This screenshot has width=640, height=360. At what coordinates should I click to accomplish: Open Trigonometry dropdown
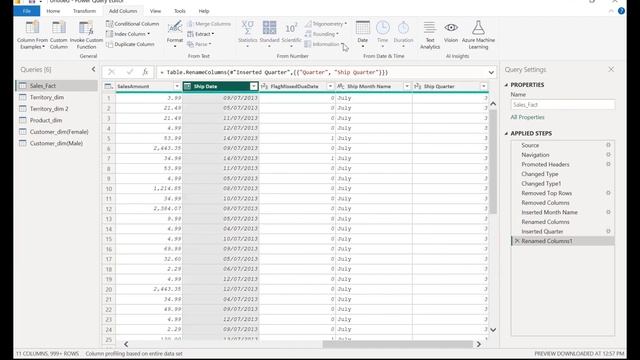(325, 24)
